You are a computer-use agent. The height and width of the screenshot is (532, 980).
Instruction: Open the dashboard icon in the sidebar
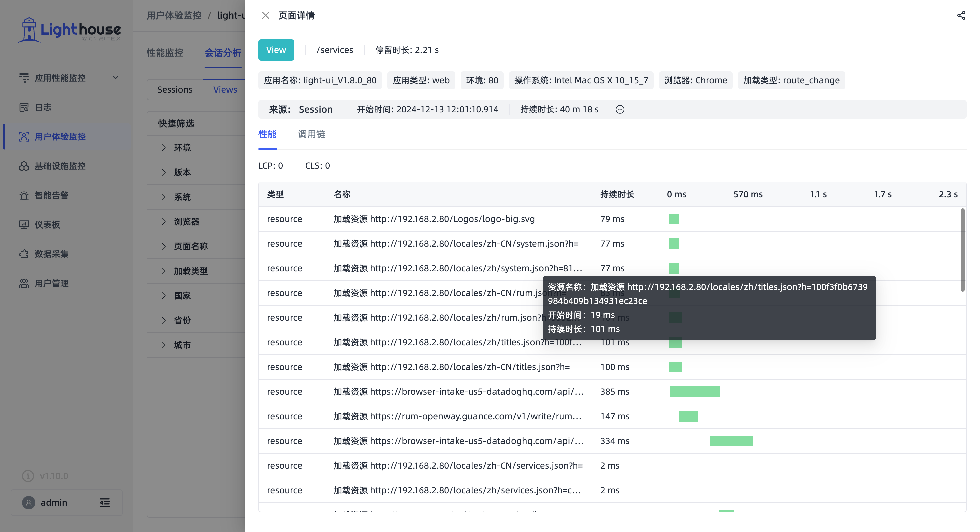[x=24, y=225]
